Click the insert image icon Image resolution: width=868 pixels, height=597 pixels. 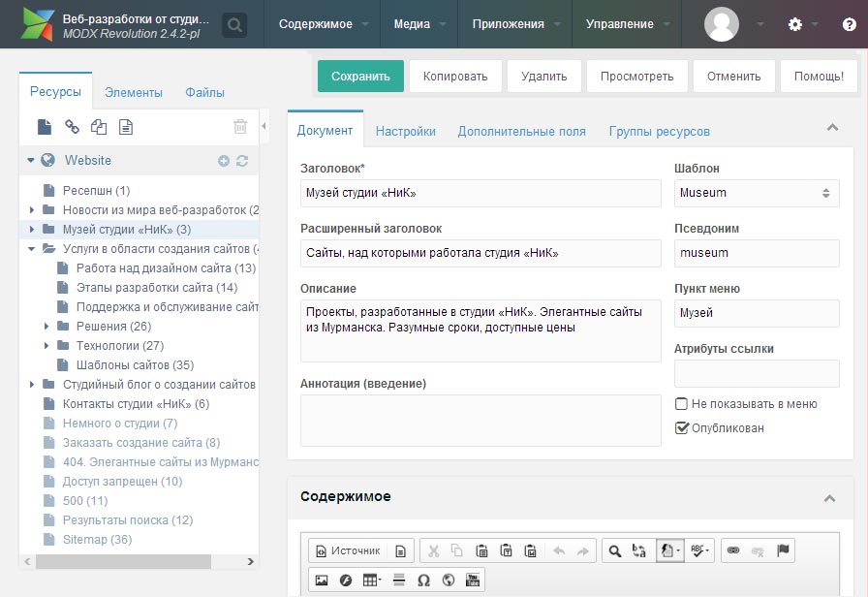tap(321, 580)
